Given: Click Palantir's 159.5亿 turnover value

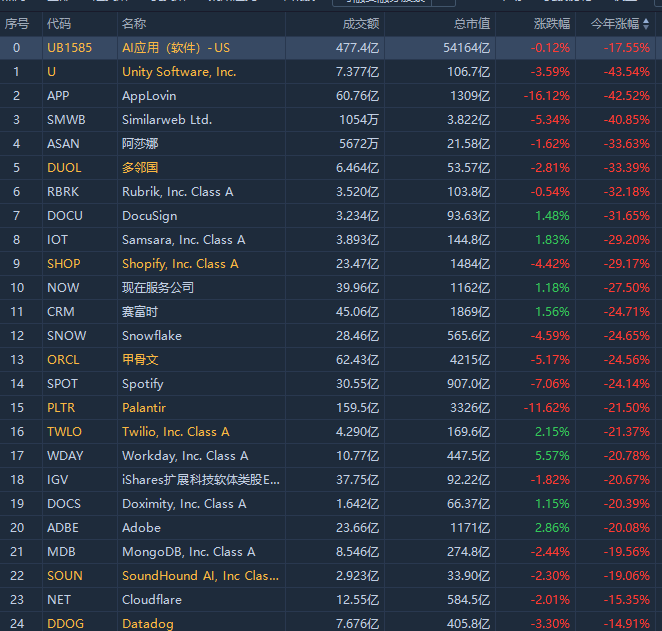Looking at the screenshot, I should click(x=358, y=408).
